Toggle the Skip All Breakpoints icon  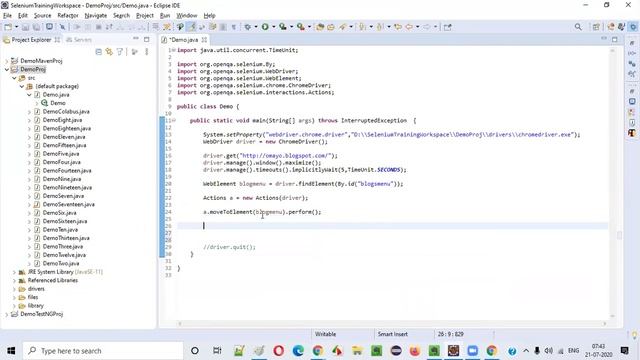click(x=62, y=27)
